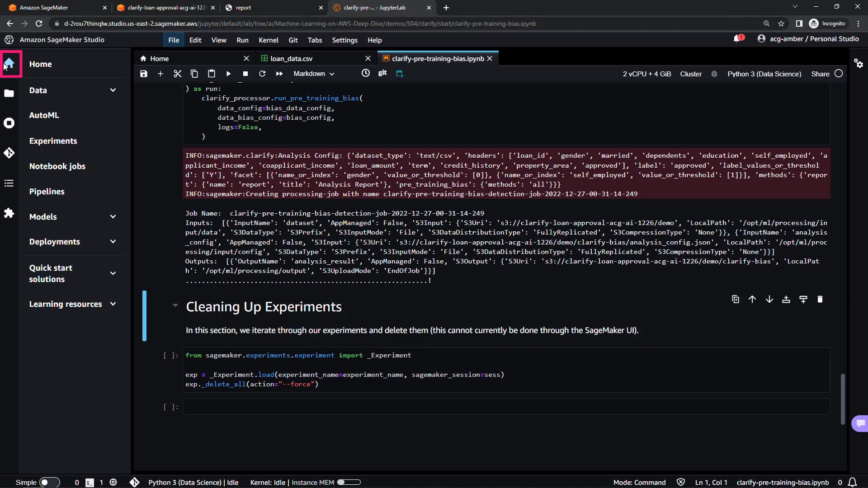
Task: Move cell down with arrow icon
Action: point(769,299)
